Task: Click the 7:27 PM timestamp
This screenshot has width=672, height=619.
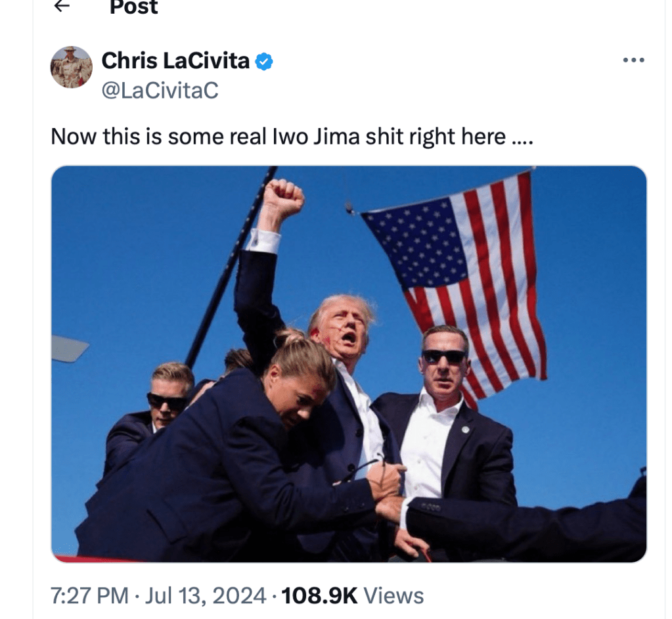Action: pyautogui.click(x=89, y=595)
